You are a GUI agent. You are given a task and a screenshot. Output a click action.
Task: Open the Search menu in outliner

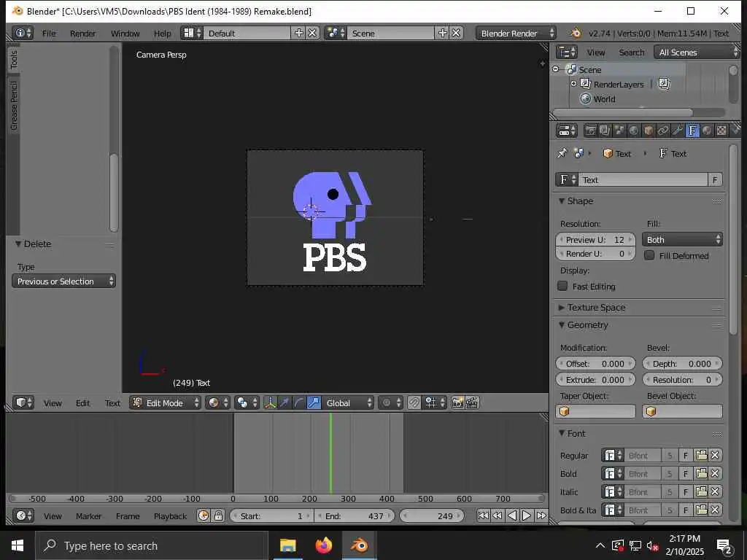631,52
